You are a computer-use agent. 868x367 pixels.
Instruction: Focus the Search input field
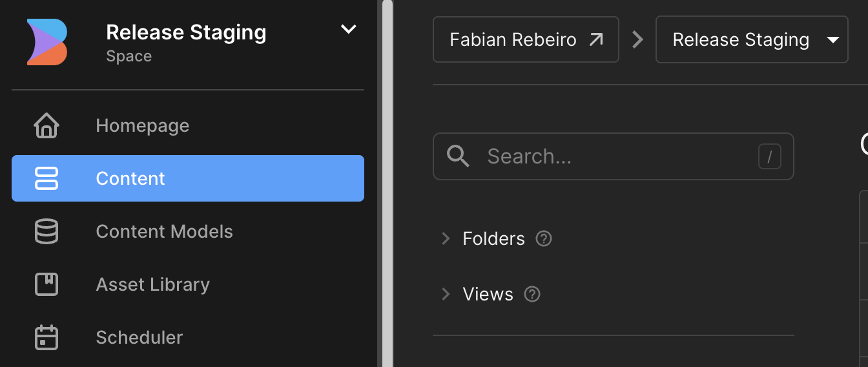coord(613,156)
